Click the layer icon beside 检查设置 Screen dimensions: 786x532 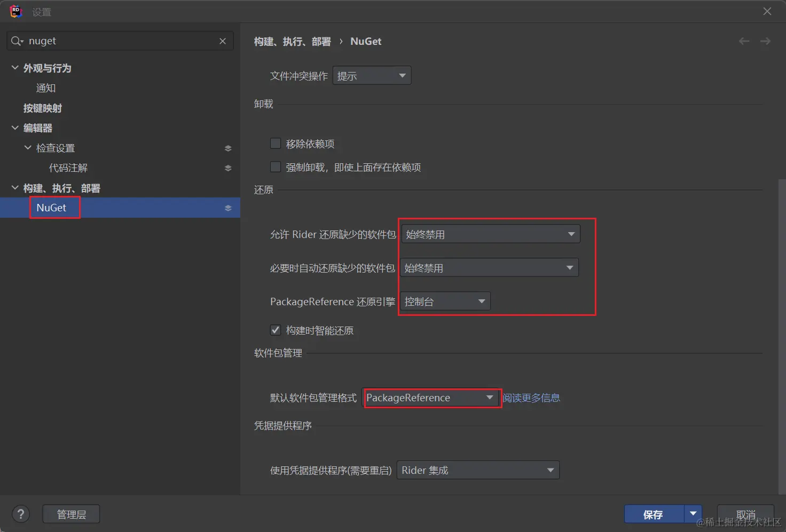228,148
